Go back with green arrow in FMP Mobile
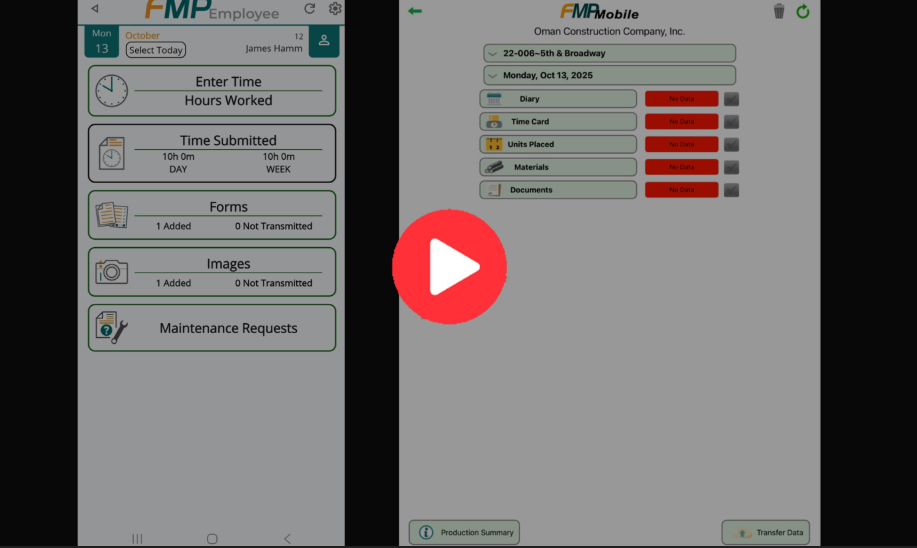 [415, 11]
